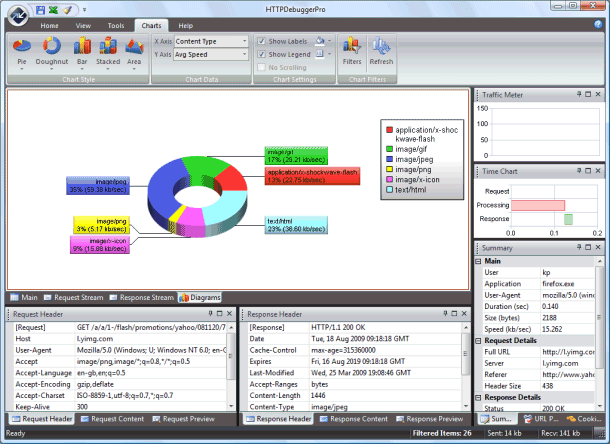610x444 pixels.
Task: Click the blue image/jpeg legend swatch
Action: (389, 159)
